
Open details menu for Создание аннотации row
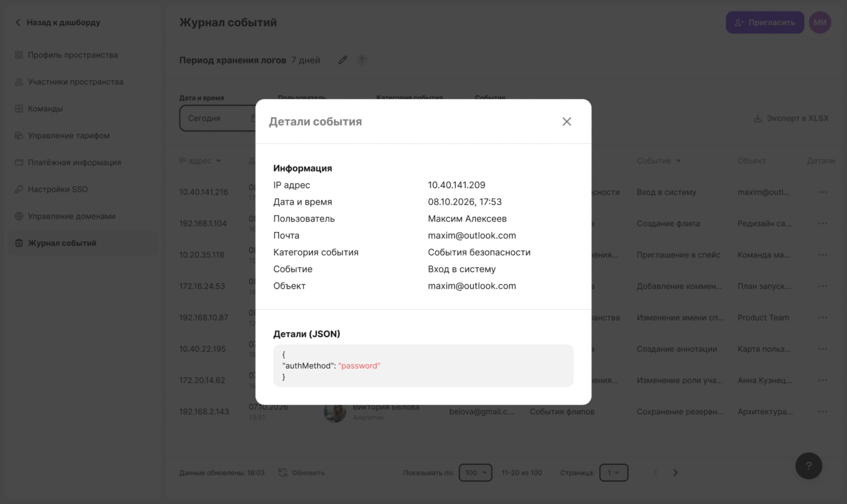(822, 349)
